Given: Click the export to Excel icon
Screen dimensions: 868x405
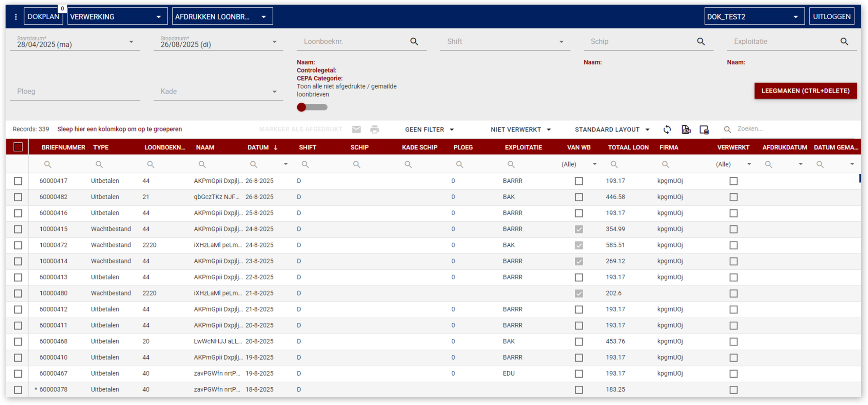Looking at the screenshot, I should click(x=686, y=129).
